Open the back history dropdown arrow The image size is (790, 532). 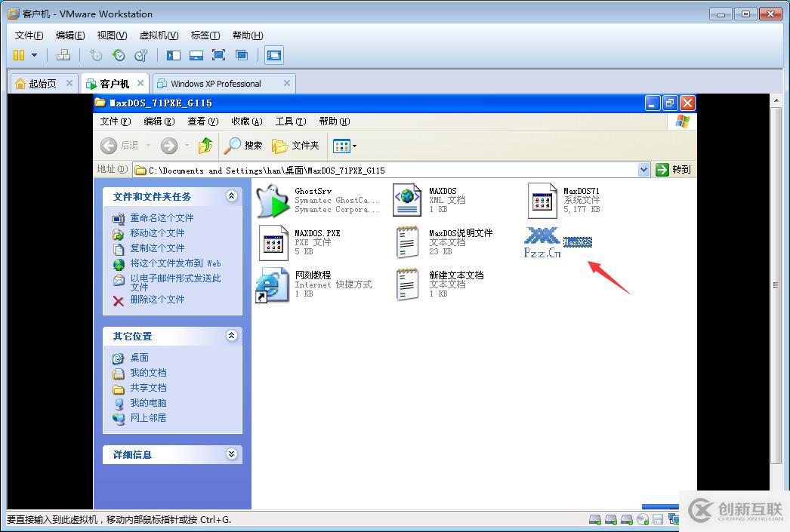click(148, 146)
